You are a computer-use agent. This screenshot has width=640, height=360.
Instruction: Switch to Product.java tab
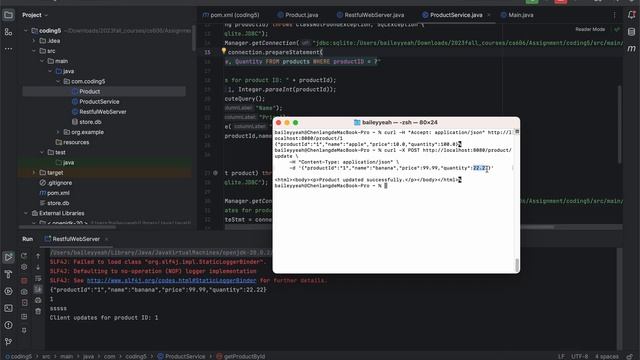298,15
